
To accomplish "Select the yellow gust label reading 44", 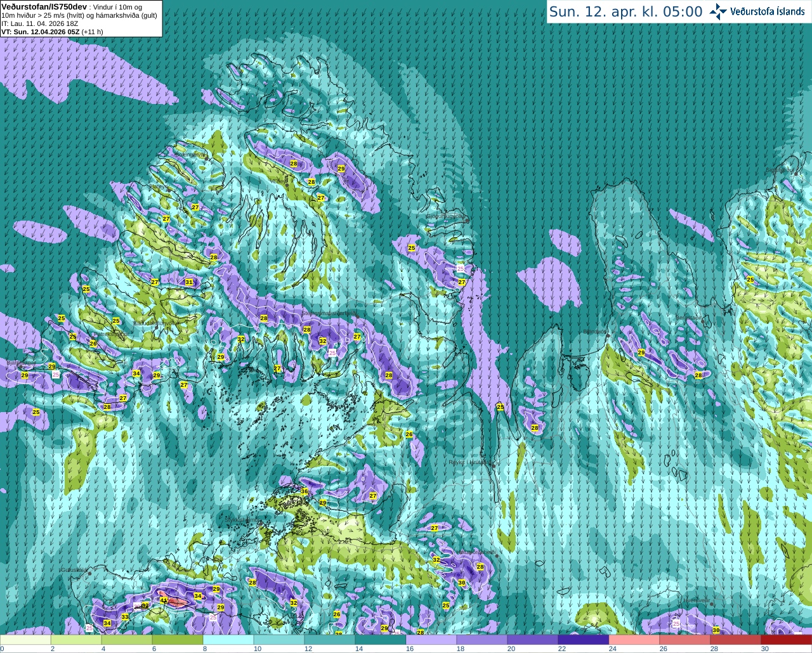I will (164, 600).
